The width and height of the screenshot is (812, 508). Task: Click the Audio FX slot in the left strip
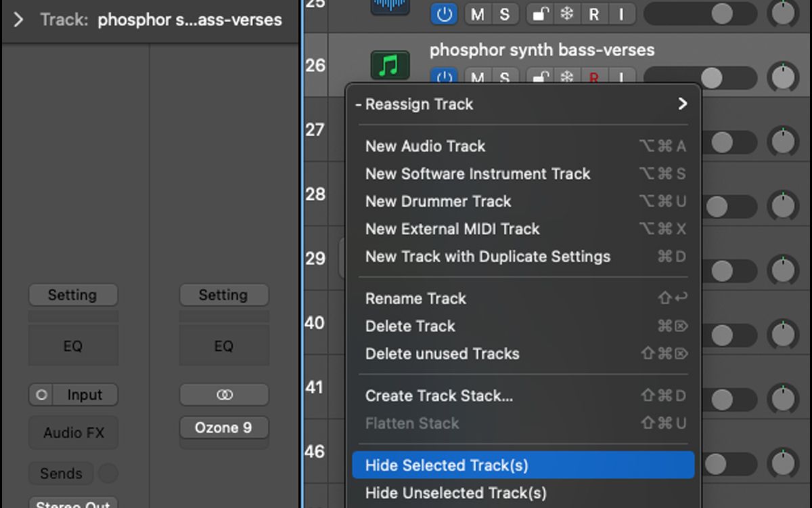pyautogui.click(x=73, y=433)
